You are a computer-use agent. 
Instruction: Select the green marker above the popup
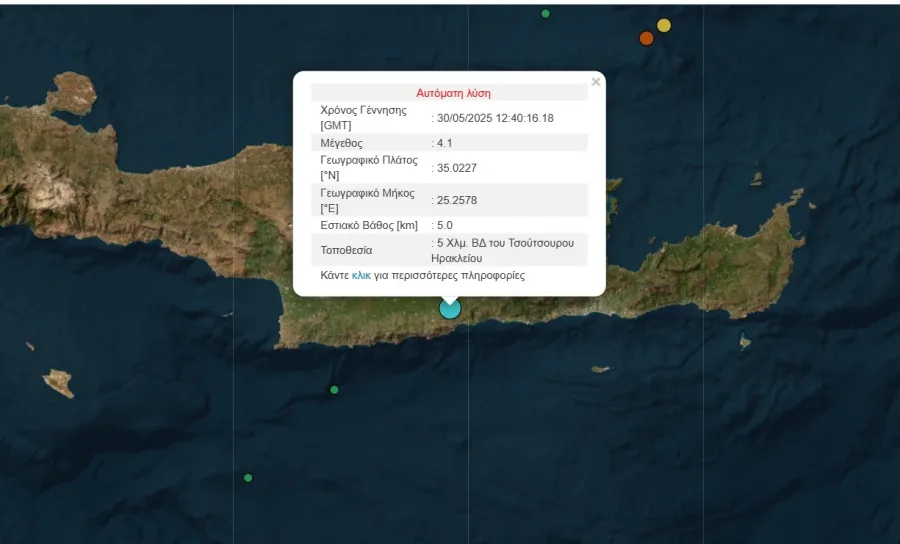pos(545,13)
